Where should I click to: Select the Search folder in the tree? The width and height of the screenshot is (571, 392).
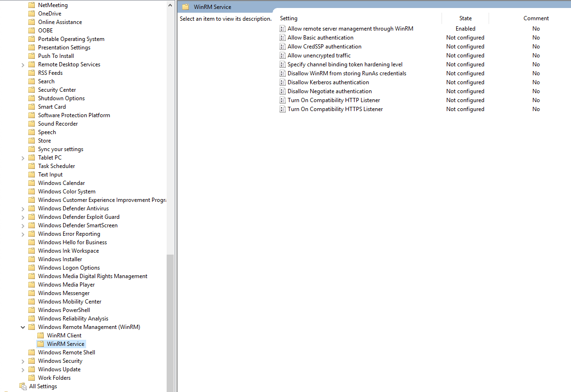click(x=46, y=81)
